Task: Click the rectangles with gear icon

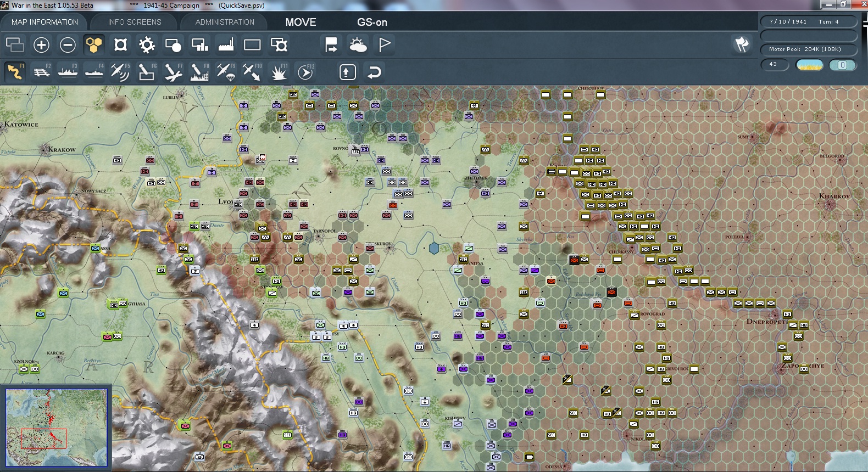Action: pyautogui.click(x=279, y=44)
